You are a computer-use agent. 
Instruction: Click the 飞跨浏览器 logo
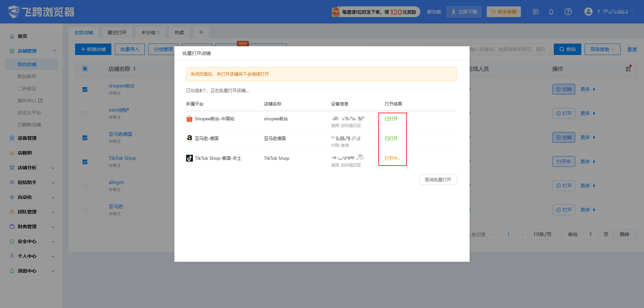41,12
